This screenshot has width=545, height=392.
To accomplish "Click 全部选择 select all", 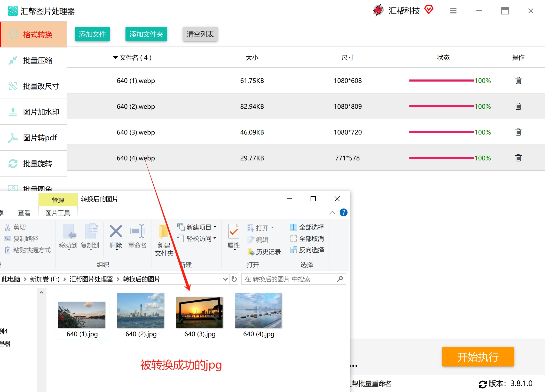I will [307, 227].
